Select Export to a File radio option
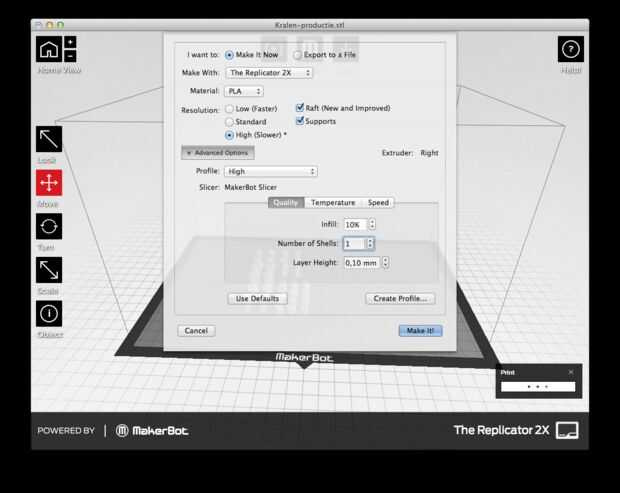 (x=297, y=55)
